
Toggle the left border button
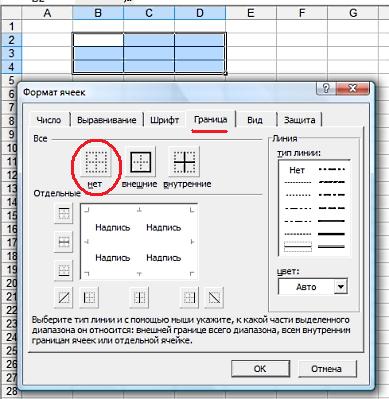click(89, 297)
